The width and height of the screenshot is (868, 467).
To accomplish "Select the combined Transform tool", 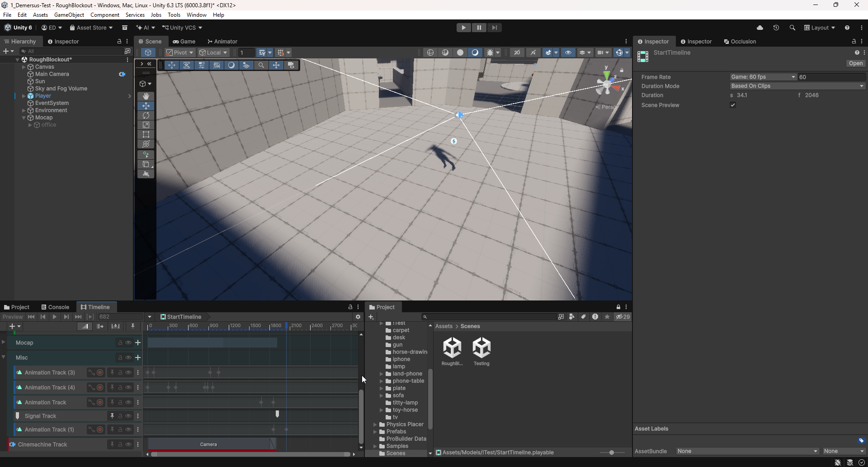I will point(146,144).
